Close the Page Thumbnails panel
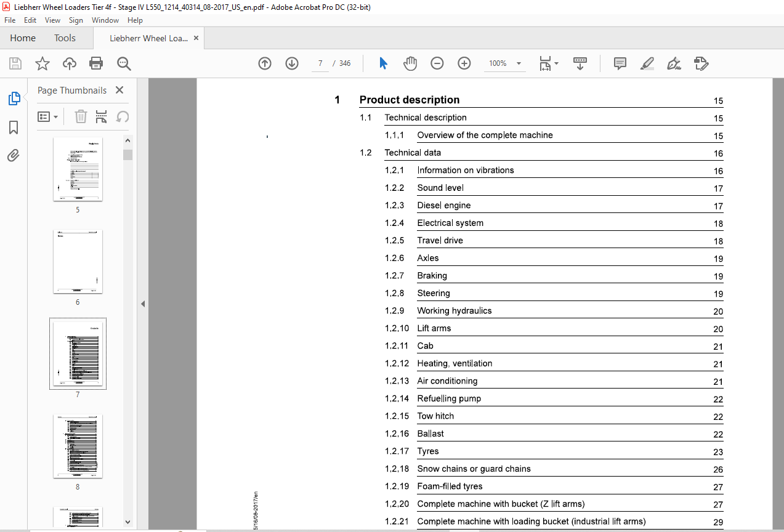Viewport: 784px width, 532px height. tap(119, 90)
